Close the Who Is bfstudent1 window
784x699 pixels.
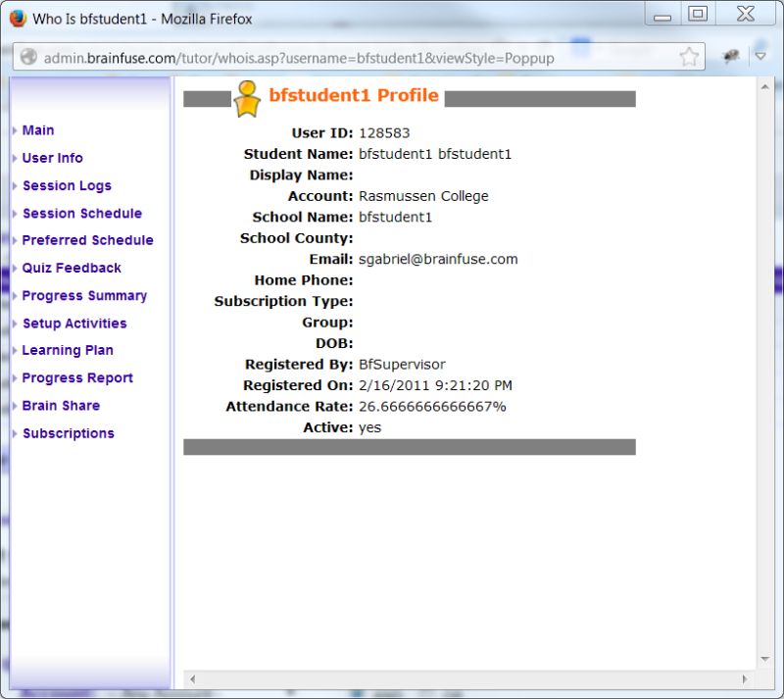tap(746, 14)
